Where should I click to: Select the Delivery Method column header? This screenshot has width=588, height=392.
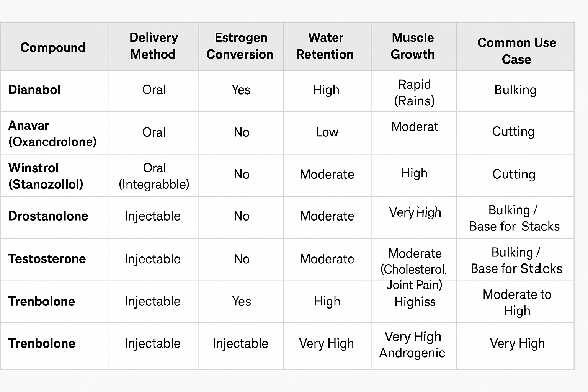pos(154,46)
